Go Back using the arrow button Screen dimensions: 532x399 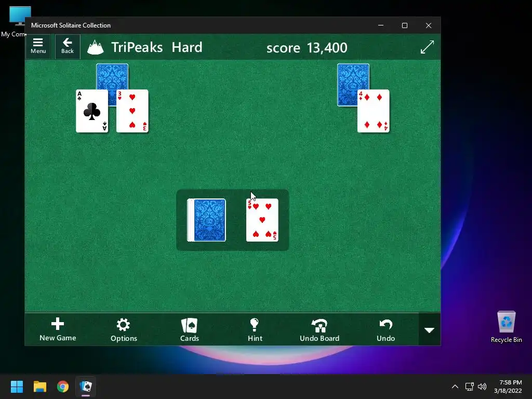click(68, 46)
